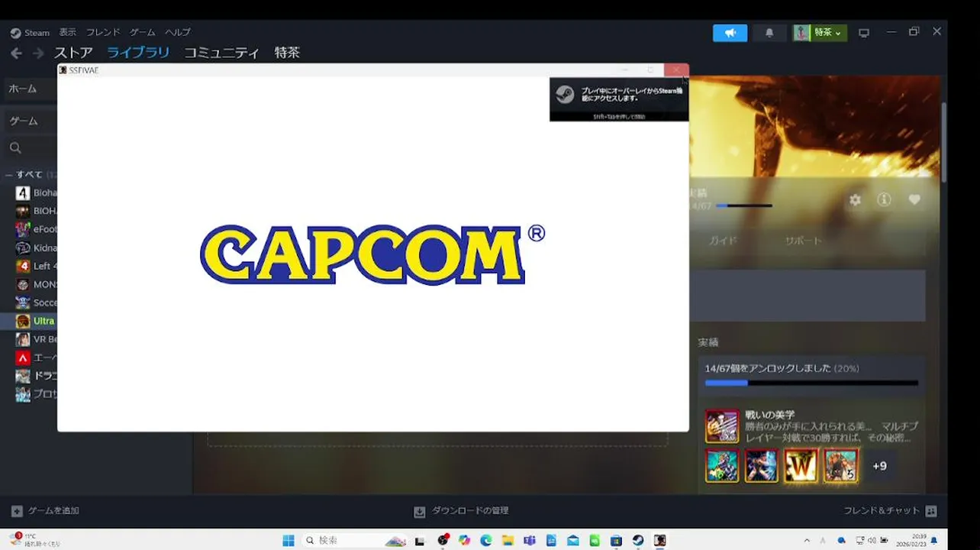This screenshot has width=980, height=550.
Task: Click the taskbar 検索 search box
Action: [x=354, y=540]
